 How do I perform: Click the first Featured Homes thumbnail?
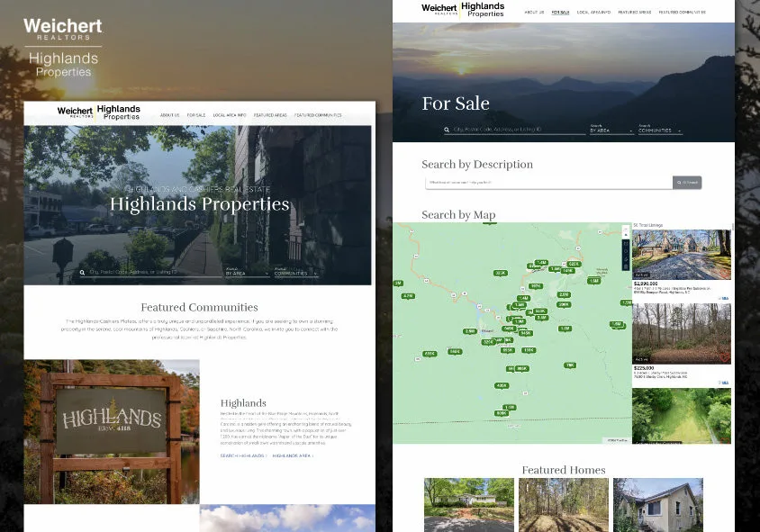pos(469,505)
